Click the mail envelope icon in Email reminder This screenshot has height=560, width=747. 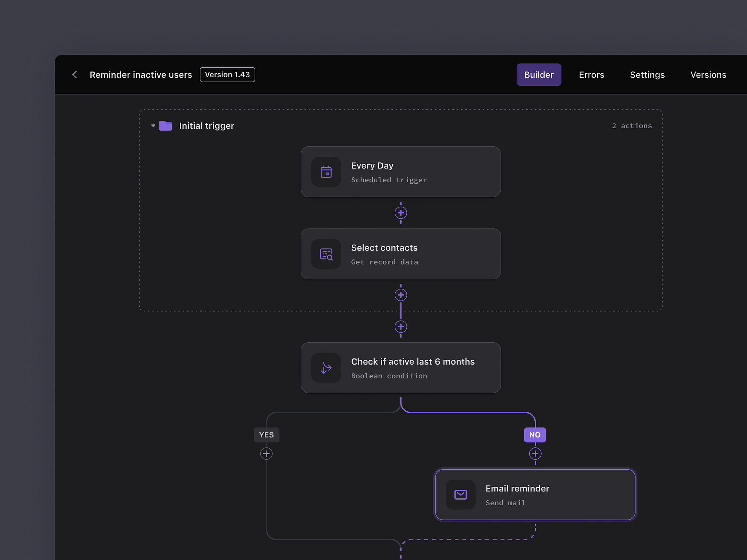point(460,495)
